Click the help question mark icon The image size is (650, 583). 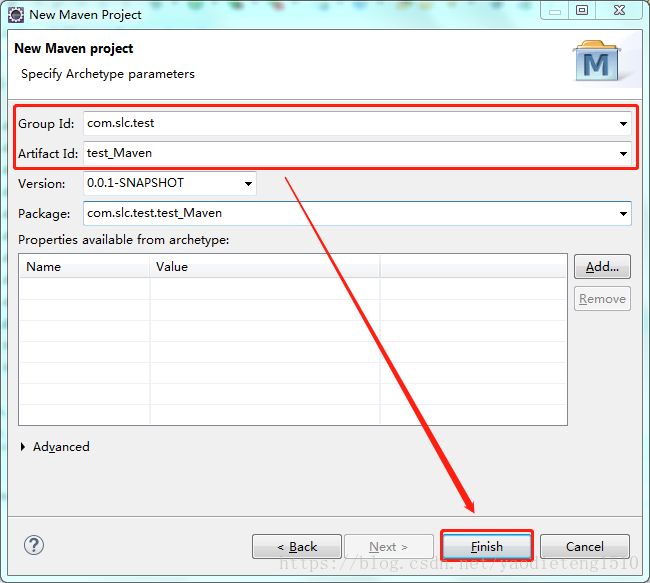point(34,545)
